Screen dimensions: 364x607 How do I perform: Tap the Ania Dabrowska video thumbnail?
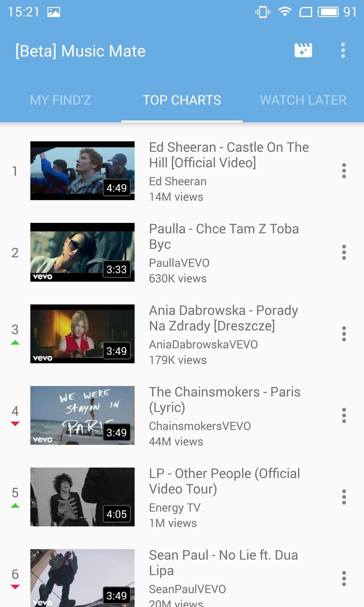[83, 334]
